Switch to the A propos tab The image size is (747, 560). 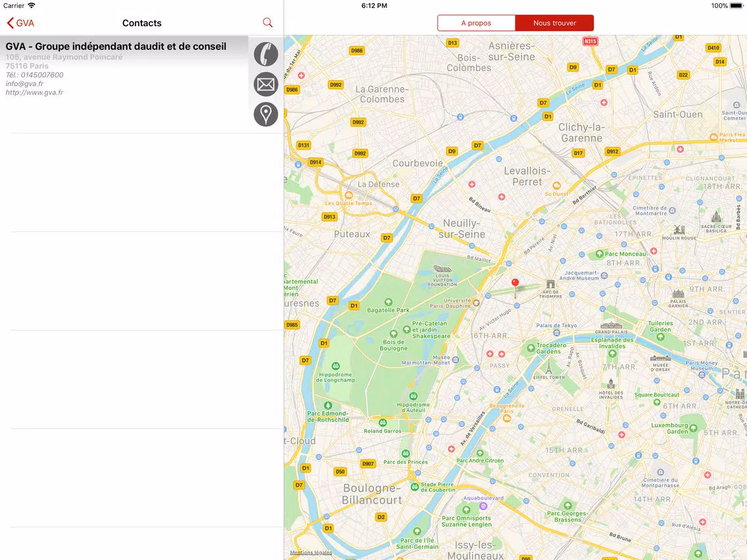click(x=476, y=23)
